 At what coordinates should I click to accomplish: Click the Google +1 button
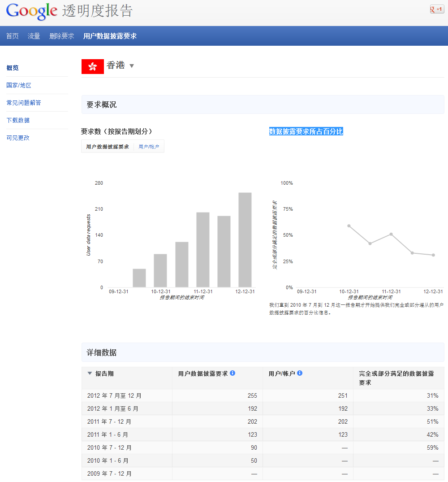point(437,9)
